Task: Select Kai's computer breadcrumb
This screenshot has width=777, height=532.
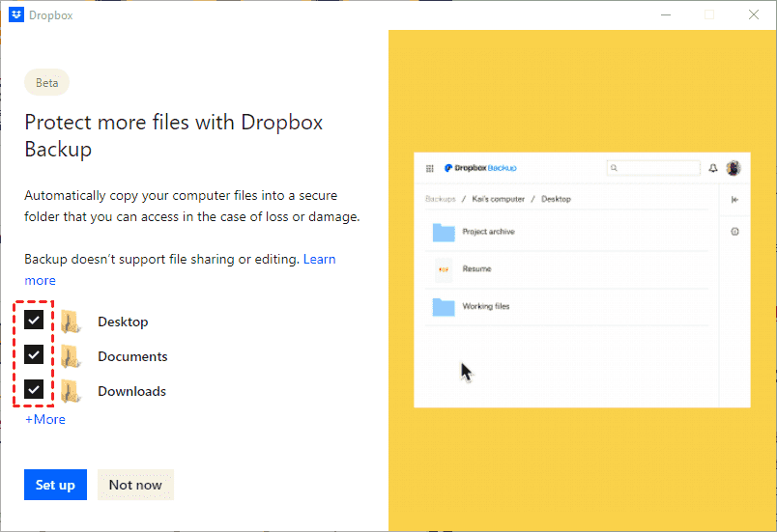Action: tap(499, 199)
